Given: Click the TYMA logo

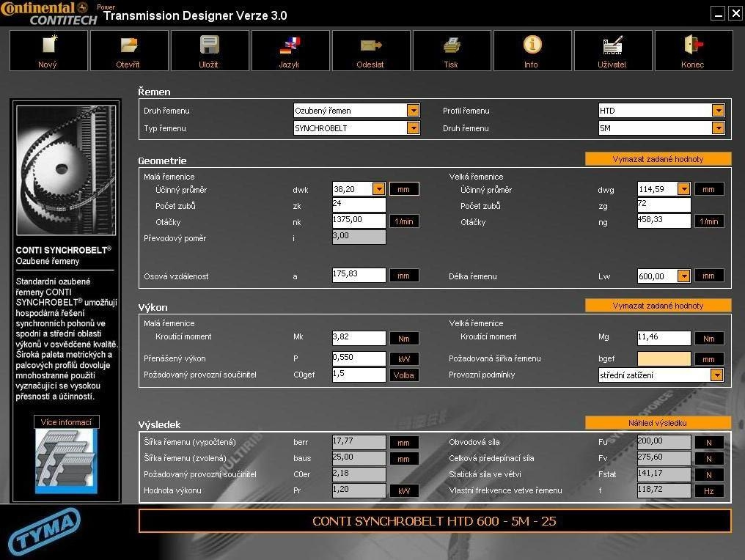Looking at the screenshot, I should [x=44, y=531].
